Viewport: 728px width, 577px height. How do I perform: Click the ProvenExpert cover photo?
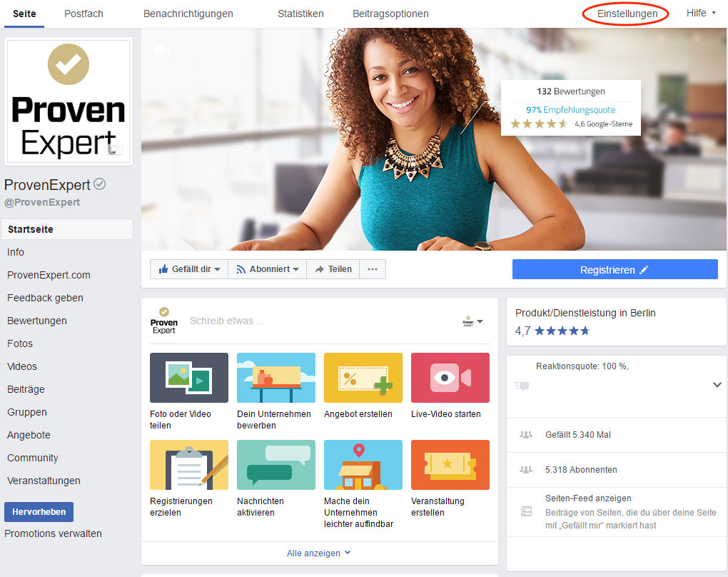[434, 139]
